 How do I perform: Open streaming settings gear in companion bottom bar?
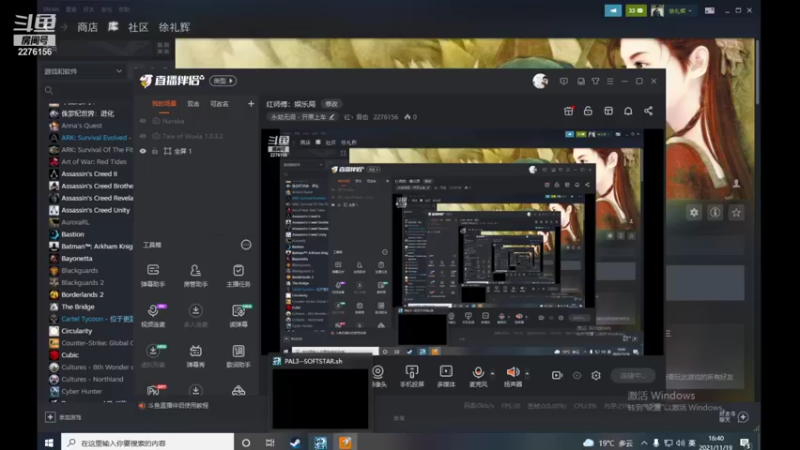point(596,376)
